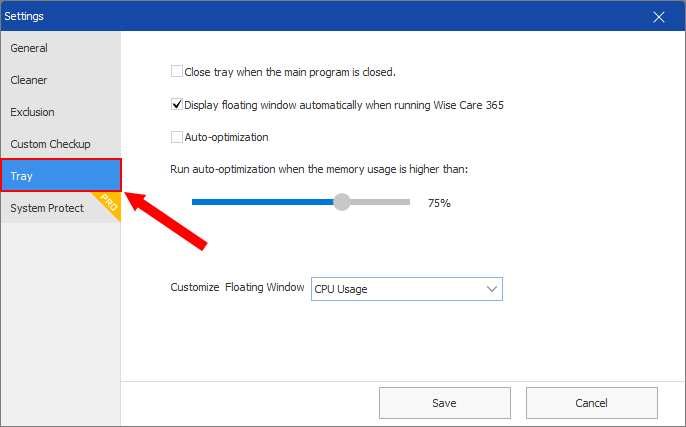The image size is (686, 427).
Task: Switch to the Cleaner settings tab
Action: [x=61, y=80]
